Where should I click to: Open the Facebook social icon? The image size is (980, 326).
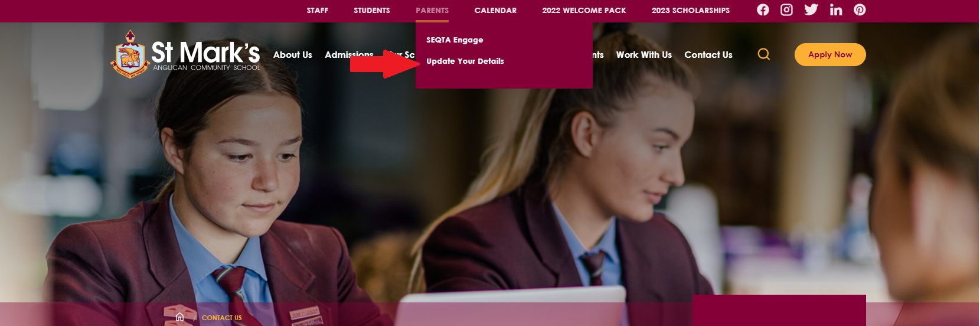763,10
